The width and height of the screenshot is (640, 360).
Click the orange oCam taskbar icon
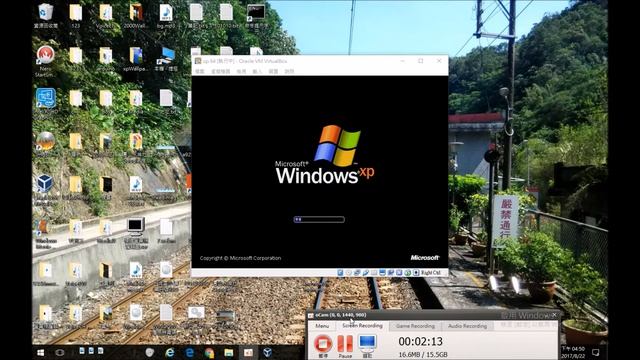point(248,353)
